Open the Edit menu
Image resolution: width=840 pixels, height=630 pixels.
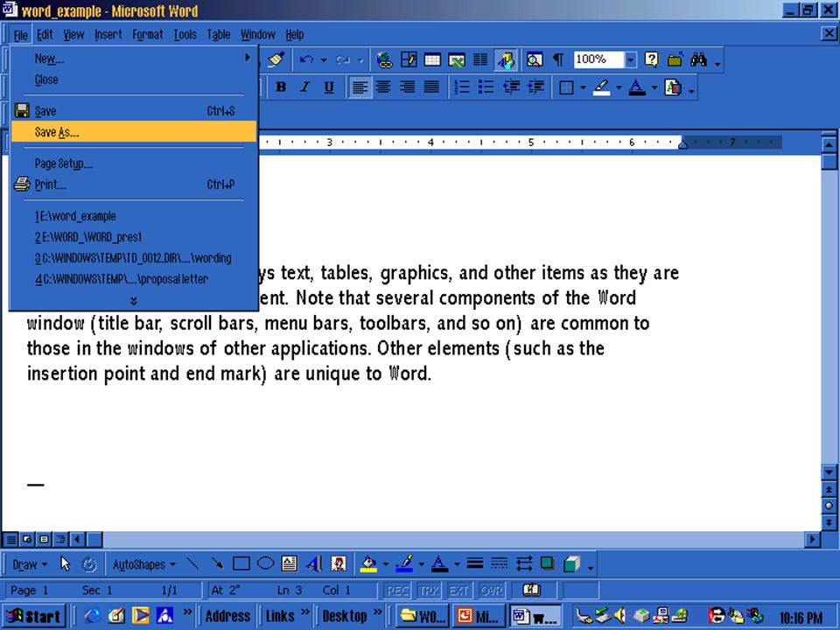tap(45, 35)
